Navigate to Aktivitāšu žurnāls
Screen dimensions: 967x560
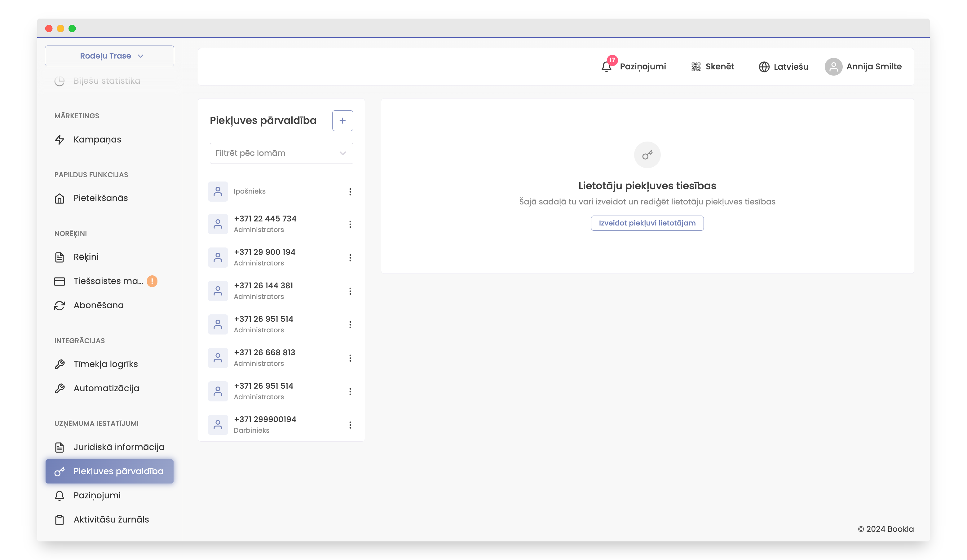point(111,519)
